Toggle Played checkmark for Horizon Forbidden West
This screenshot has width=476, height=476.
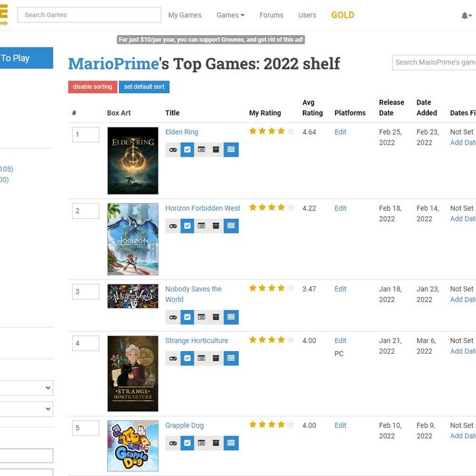[x=187, y=226]
